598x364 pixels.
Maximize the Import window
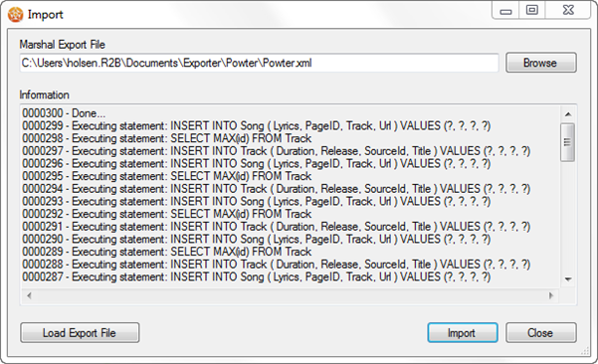click(x=532, y=10)
